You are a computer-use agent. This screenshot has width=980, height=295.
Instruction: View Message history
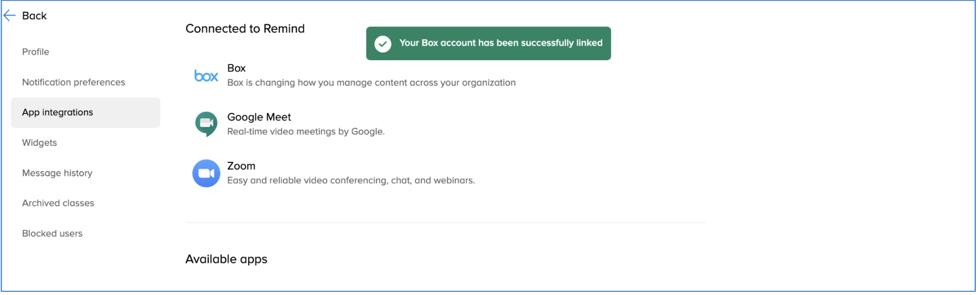coord(57,174)
